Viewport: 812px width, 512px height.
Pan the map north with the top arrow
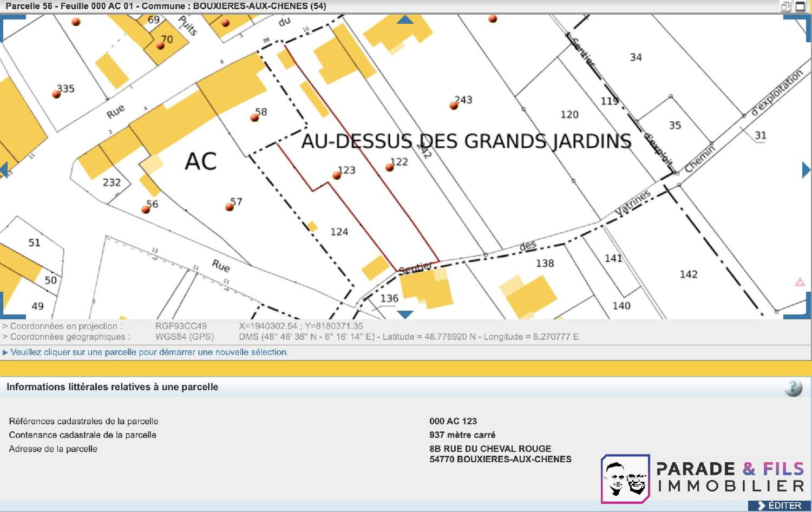(405, 19)
